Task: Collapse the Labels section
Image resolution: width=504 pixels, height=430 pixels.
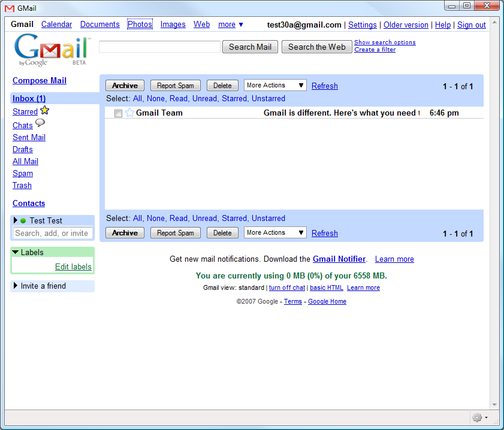Action: (15, 252)
